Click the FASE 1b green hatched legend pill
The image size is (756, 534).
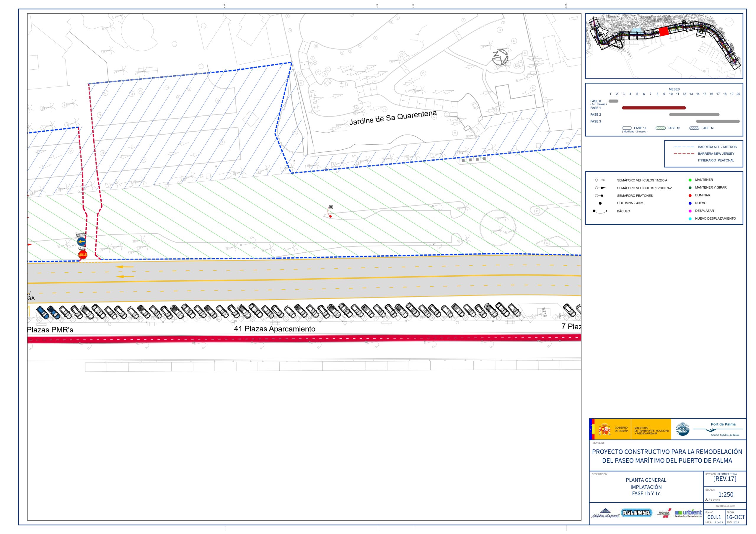[x=661, y=128]
